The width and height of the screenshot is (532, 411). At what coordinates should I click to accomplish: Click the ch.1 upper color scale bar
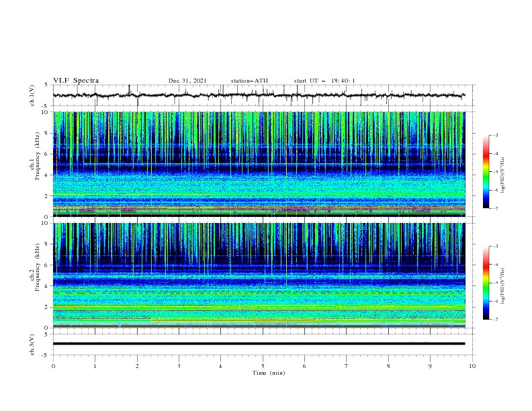tap(486, 172)
